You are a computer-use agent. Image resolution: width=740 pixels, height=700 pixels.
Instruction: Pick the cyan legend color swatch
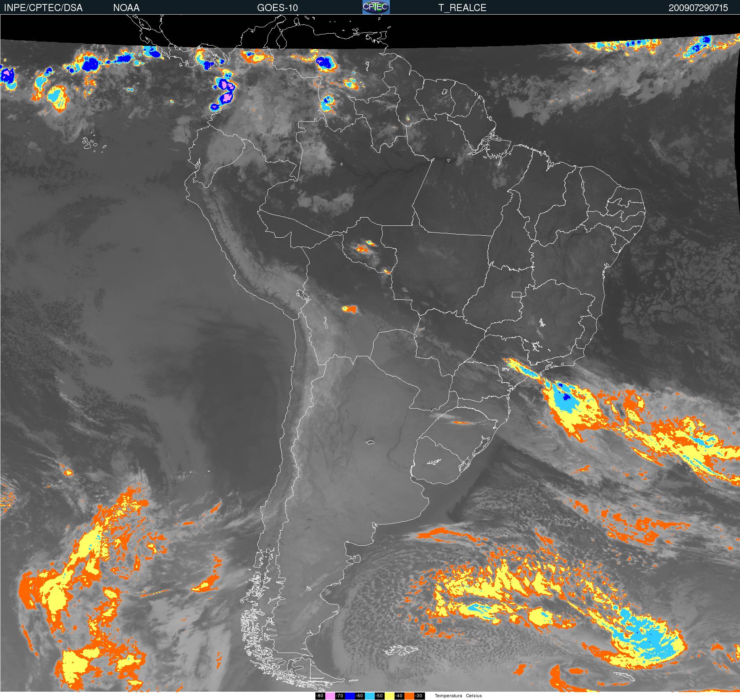(369, 696)
